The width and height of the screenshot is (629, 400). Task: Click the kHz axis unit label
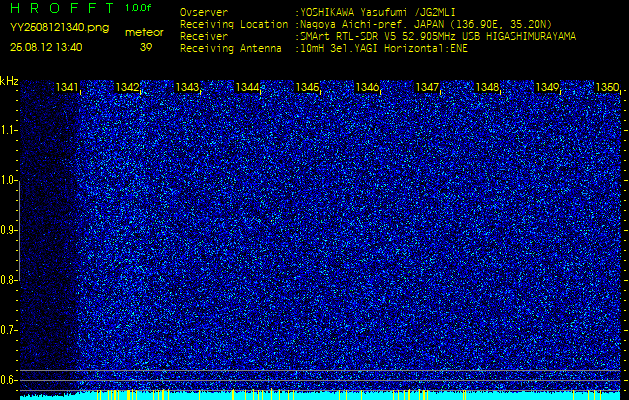(9, 81)
